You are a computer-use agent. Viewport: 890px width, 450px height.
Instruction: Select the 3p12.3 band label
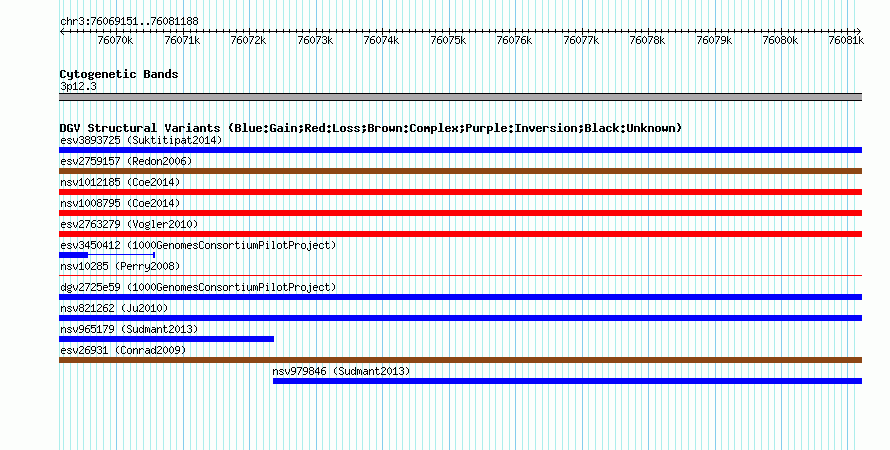coord(78,86)
